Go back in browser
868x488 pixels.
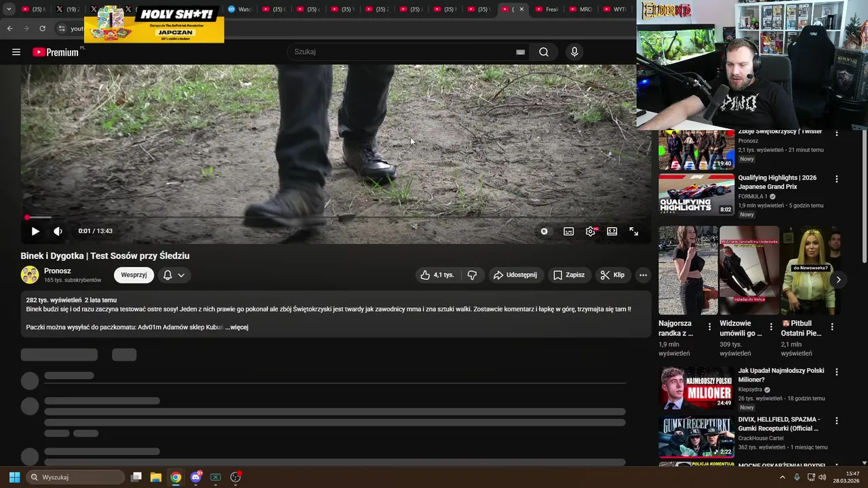9,28
